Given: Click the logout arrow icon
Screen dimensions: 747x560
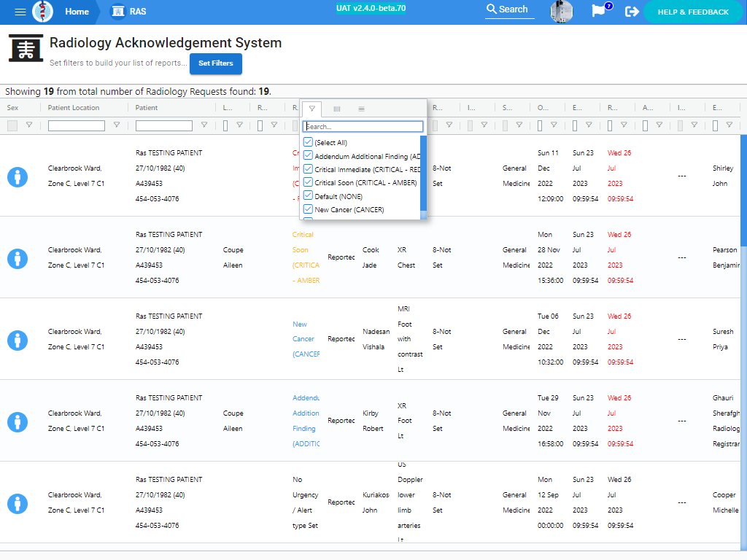Looking at the screenshot, I should coord(632,12).
